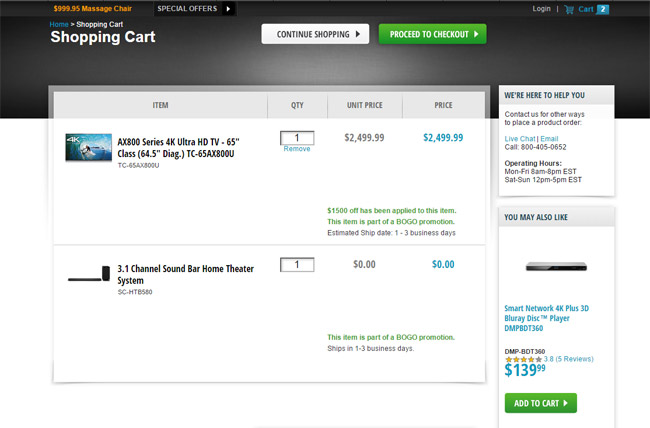Open AX800 Series 4K Ultra HD TV title
This screenshot has width=650, height=428.
pos(178,148)
